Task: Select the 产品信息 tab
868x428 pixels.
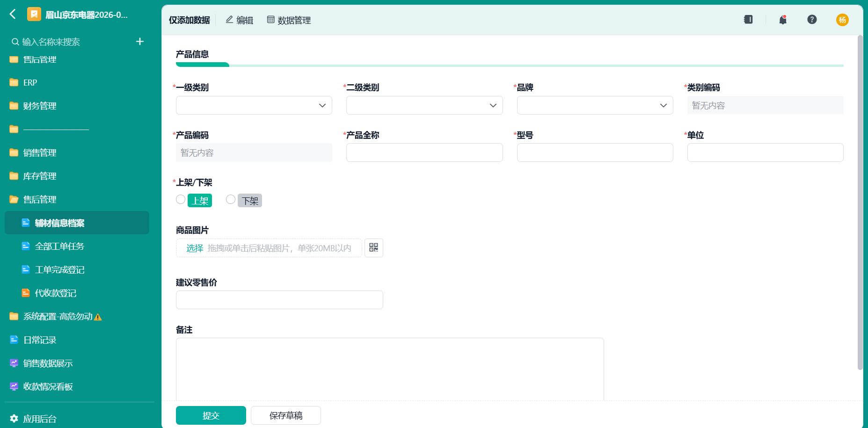Action: pos(192,54)
